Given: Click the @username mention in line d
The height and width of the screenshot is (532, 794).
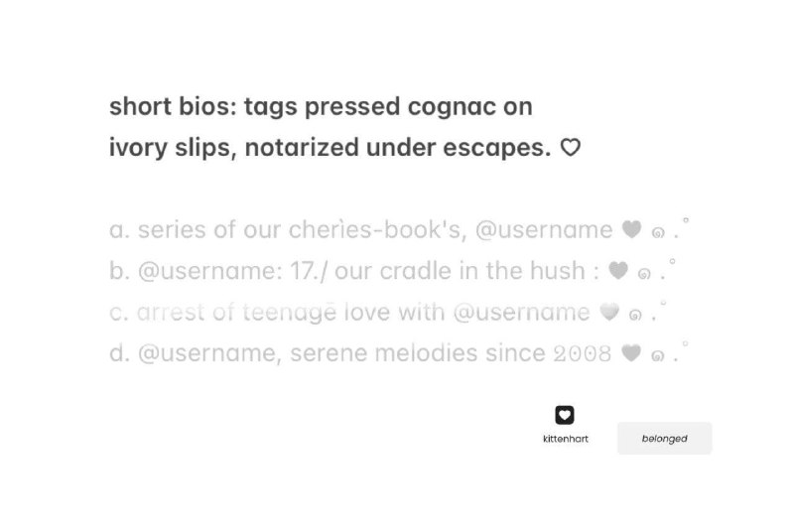Looking at the screenshot, I should pos(206,353).
